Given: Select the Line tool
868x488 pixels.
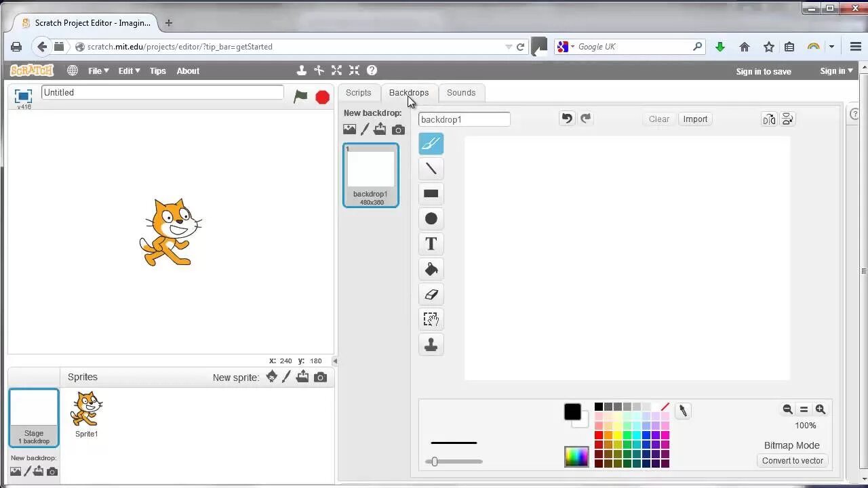Looking at the screenshot, I should (x=431, y=168).
